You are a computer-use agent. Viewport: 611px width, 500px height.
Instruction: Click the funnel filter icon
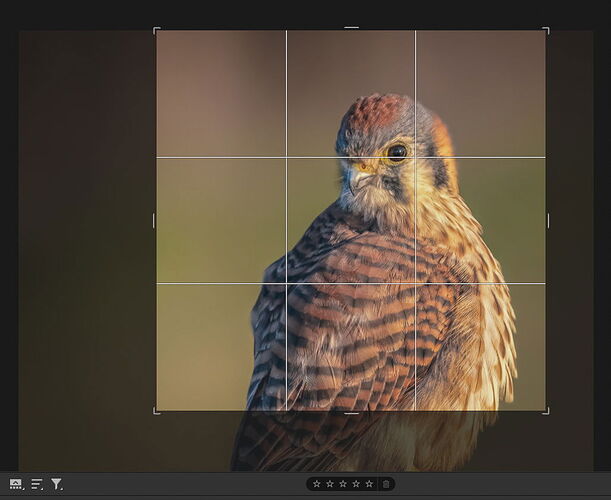(57, 484)
